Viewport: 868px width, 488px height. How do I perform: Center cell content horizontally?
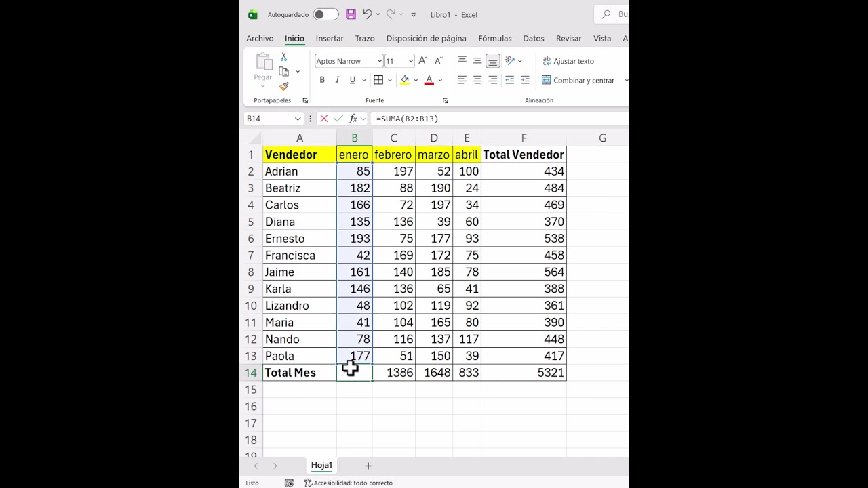point(477,80)
